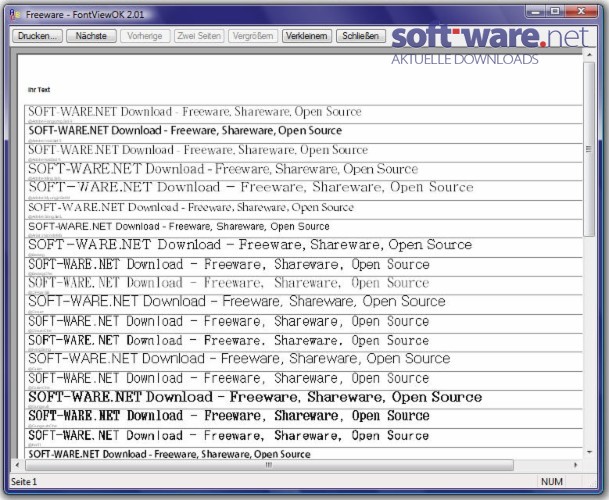Click the horizontal scrollbar right arrow

coord(576,465)
